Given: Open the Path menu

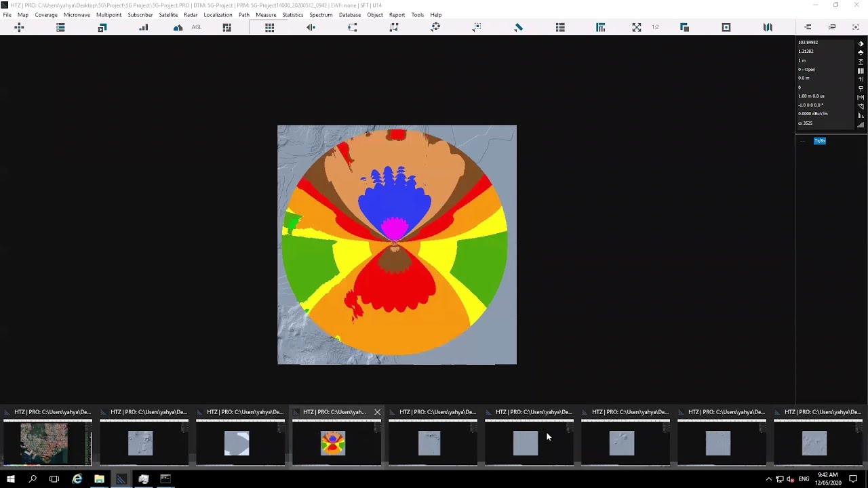Looking at the screenshot, I should coord(244,15).
